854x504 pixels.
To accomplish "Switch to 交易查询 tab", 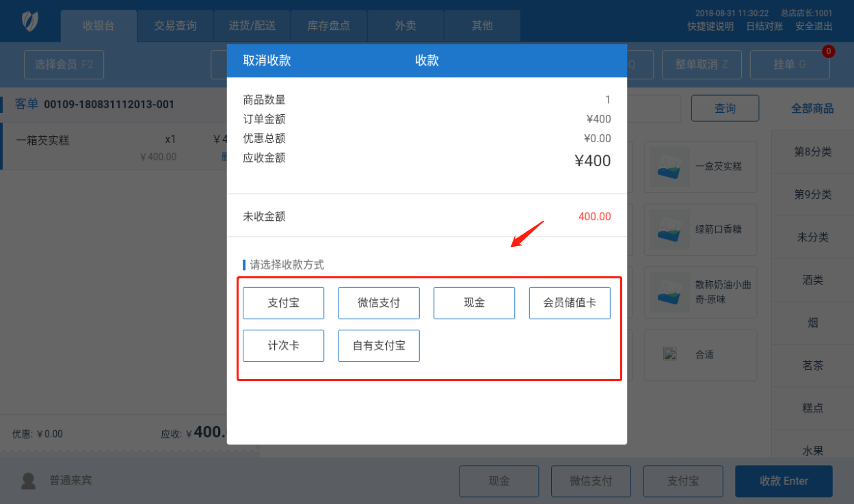I will tap(175, 26).
